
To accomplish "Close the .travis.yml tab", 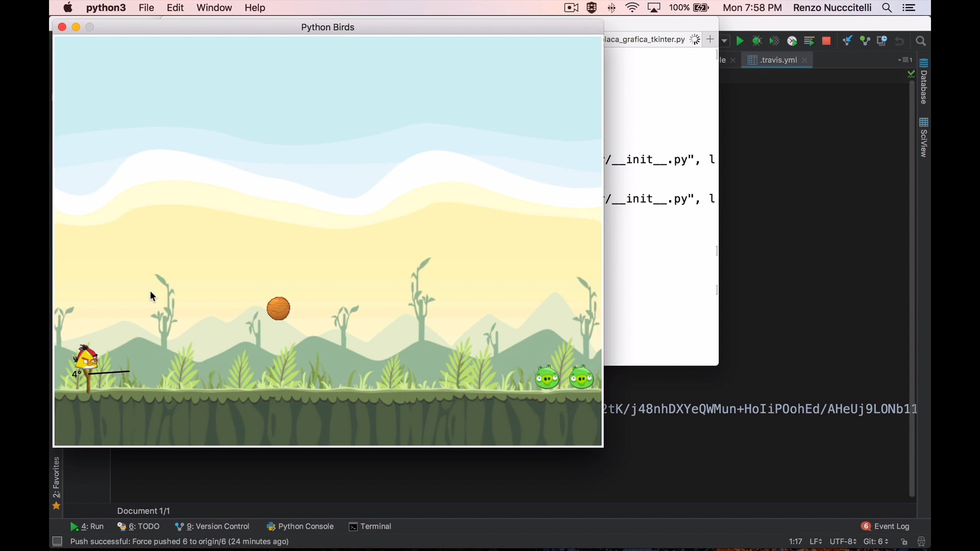I will click(x=805, y=60).
